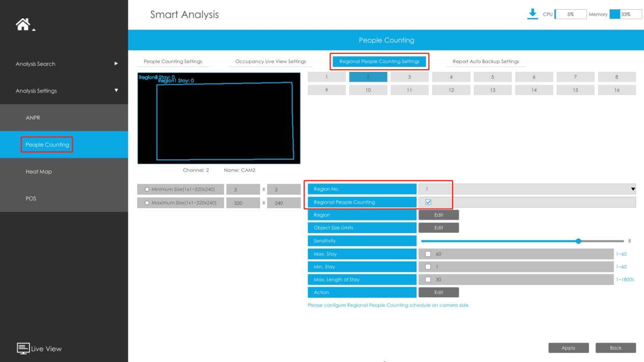Enable the Min. Stay checkbox
The width and height of the screenshot is (644, 362).
[x=428, y=267]
